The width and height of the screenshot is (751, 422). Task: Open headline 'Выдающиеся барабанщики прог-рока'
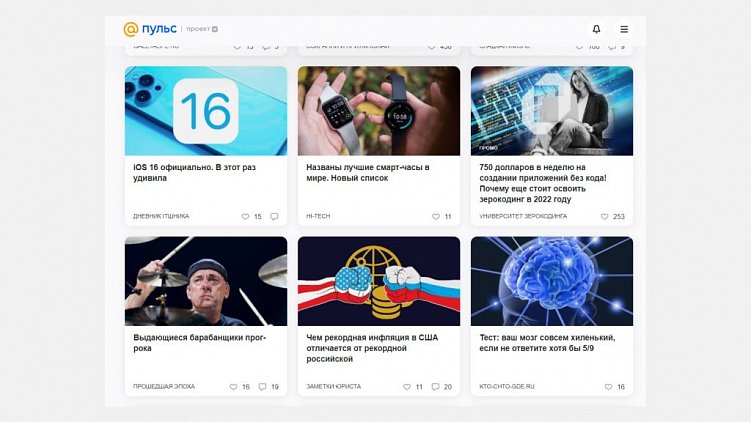coord(200,343)
